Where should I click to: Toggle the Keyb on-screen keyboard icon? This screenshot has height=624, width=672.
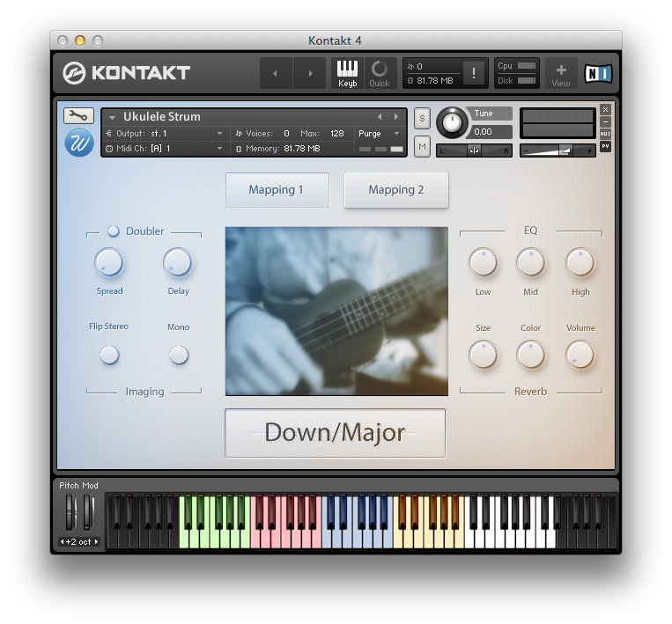[347, 73]
